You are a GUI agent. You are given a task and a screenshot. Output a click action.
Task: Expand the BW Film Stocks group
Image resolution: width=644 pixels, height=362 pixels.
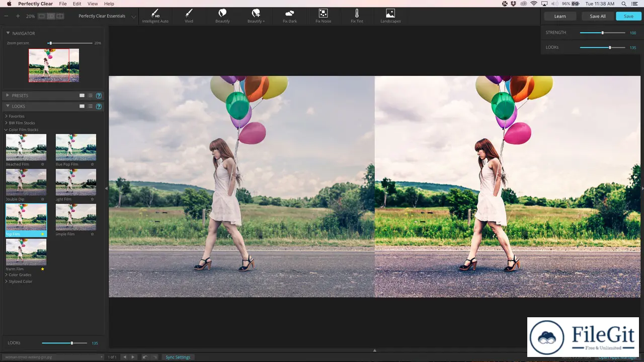point(6,123)
